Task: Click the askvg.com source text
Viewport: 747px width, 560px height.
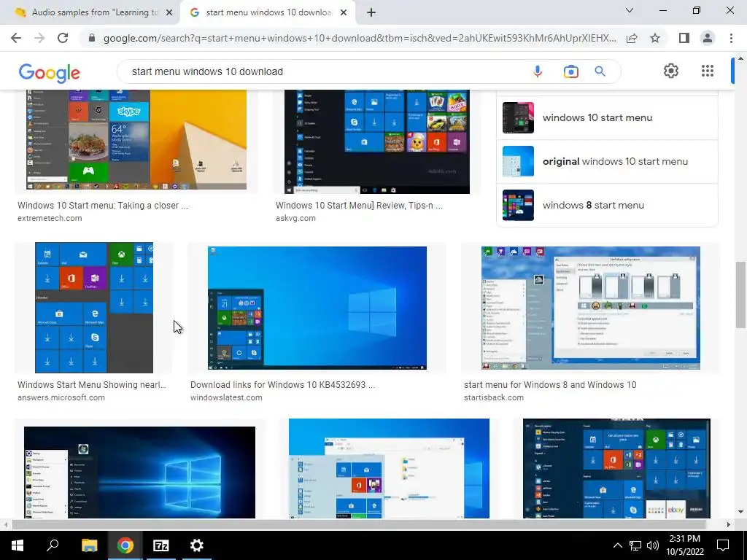Action: tap(295, 218)
